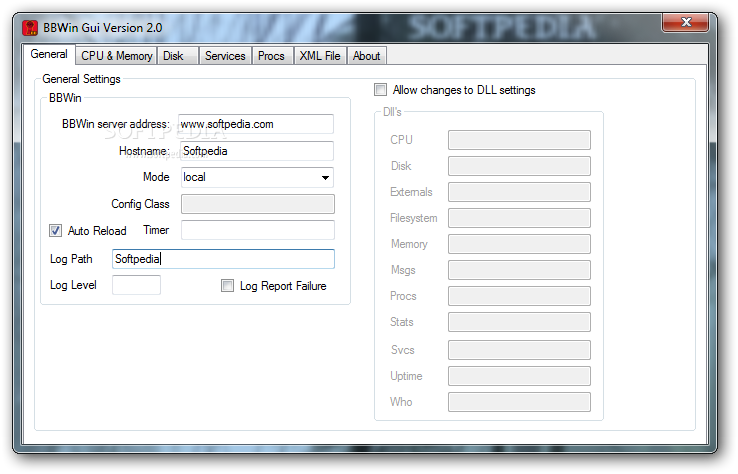Click the Config Class field

click(258, 204)
